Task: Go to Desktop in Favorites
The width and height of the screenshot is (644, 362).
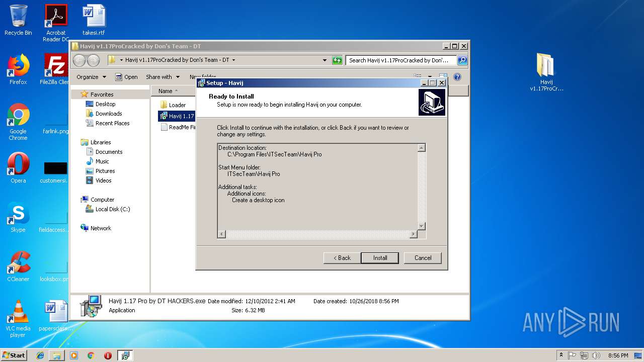Action: click(x=105, y=104)
